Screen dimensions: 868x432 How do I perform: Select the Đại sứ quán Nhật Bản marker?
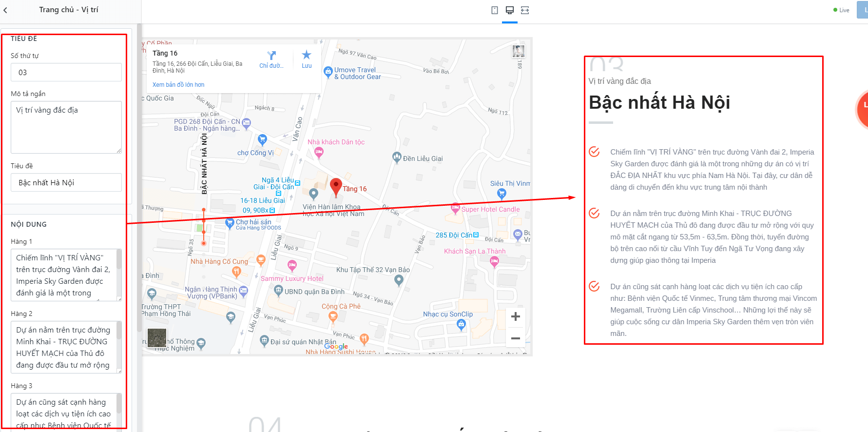click(x=264, y=340)
